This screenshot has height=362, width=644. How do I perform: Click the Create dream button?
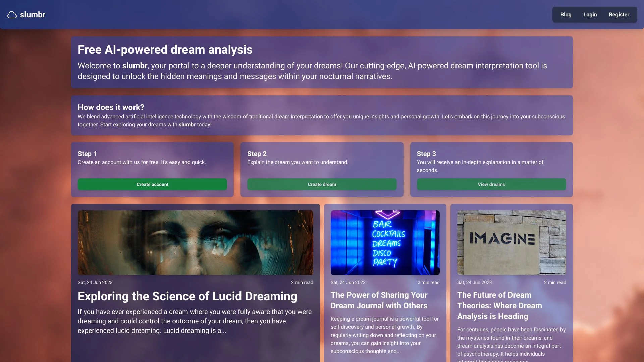click(x=322, y=184)
